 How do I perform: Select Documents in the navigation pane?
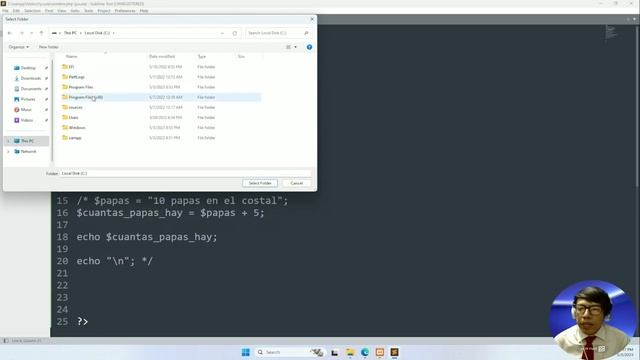(31, 89)
